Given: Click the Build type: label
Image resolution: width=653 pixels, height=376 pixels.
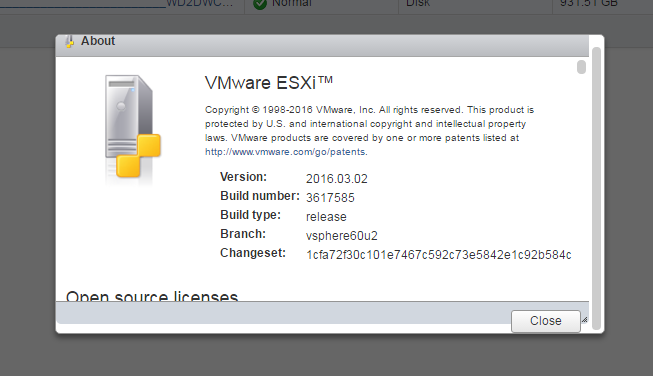Looking at the screenshot, I should [x=250, y=215].
